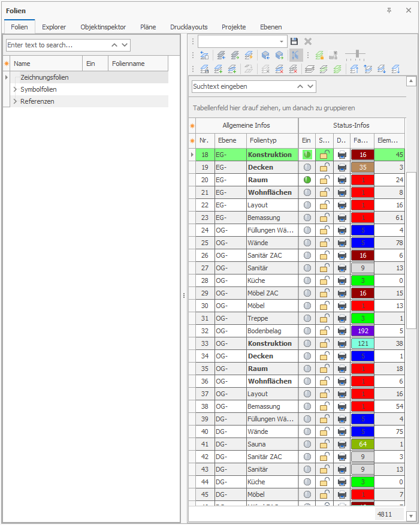Toggle the Ein indicator for row 20 Raum
Viewport: 420px width, 525px height.
point(307,180)
